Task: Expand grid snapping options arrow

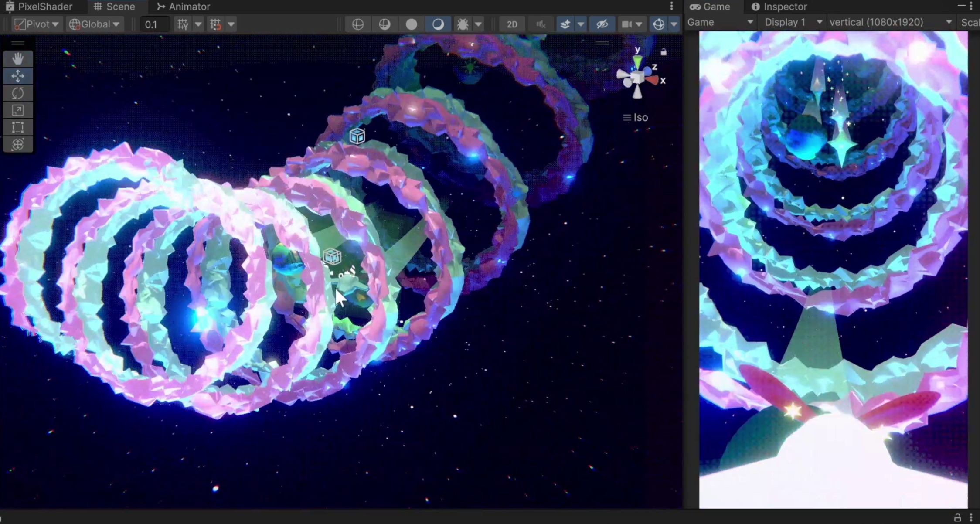Action: tap(198, 24)
